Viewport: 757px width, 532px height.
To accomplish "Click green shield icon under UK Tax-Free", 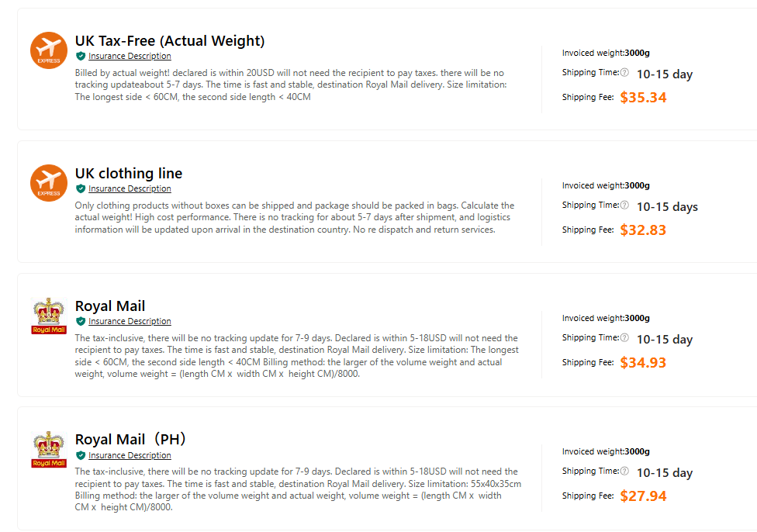I will click(81, 56).
